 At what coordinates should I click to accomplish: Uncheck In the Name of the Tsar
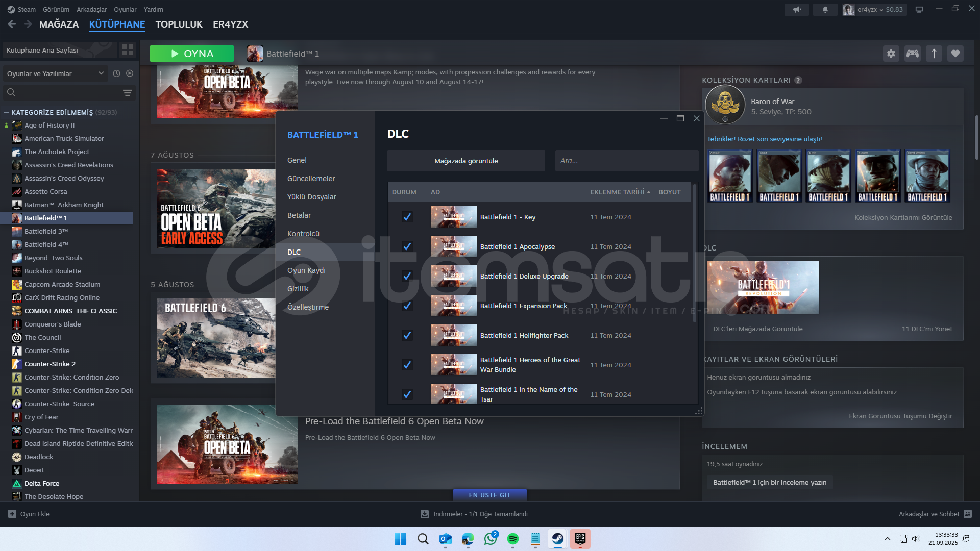pyautogui.click(x=407, y=394)
